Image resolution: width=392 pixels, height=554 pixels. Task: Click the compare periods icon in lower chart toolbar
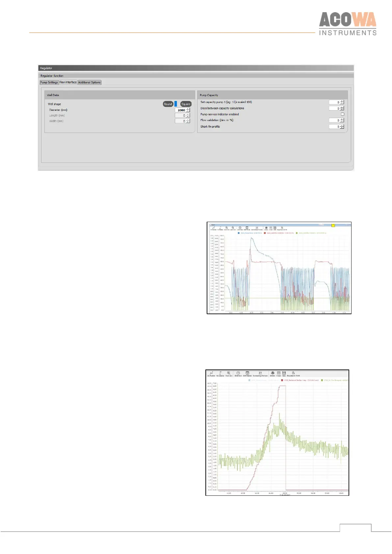[x=260, y=373]
